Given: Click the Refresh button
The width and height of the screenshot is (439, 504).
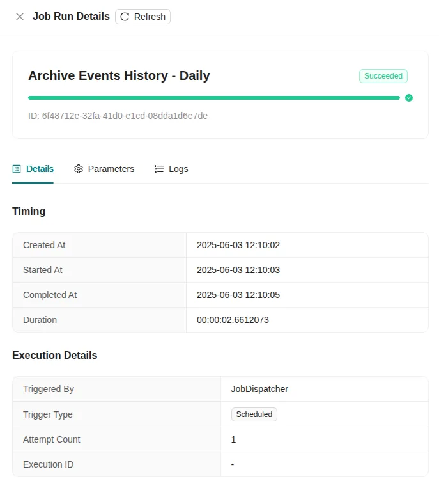Looking at the screenshot, I should [142, 17].
